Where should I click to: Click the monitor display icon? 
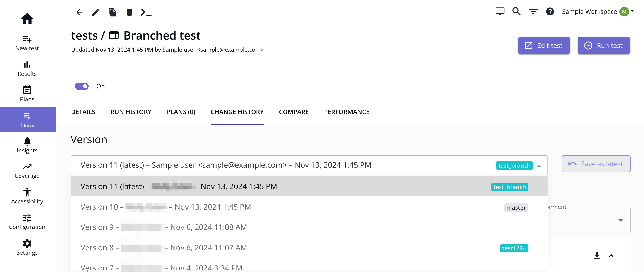tap(500, 11)
